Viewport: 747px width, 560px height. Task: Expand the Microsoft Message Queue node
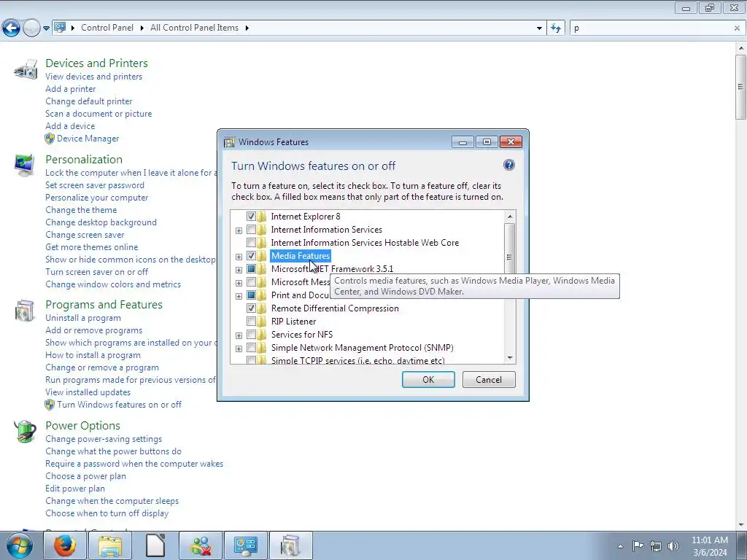239,283
